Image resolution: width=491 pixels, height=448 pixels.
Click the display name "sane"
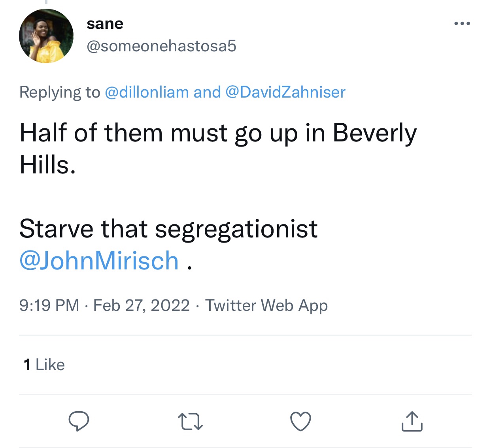105,24
